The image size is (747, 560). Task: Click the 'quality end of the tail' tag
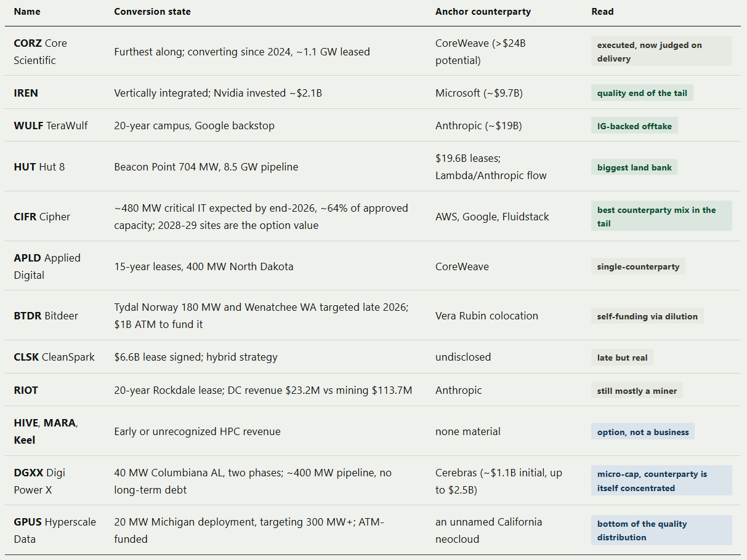642,93
